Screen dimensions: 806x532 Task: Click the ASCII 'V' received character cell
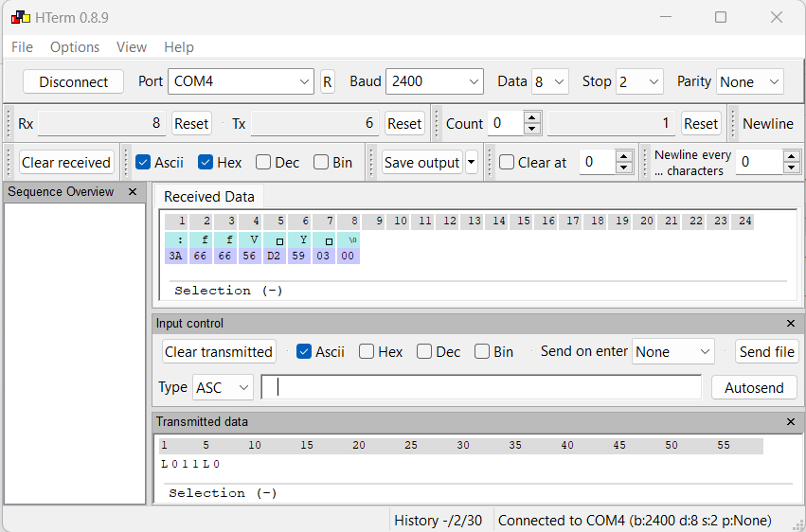tap(250, 240)
